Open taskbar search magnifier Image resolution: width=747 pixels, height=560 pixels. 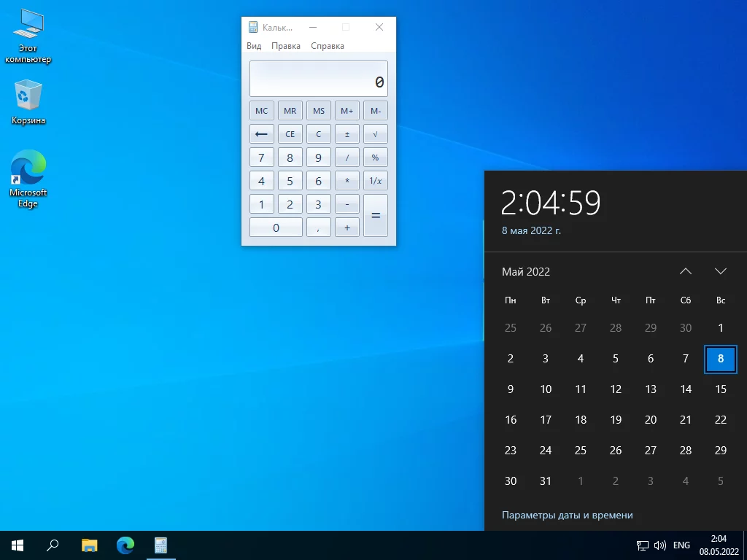[53, 545]
